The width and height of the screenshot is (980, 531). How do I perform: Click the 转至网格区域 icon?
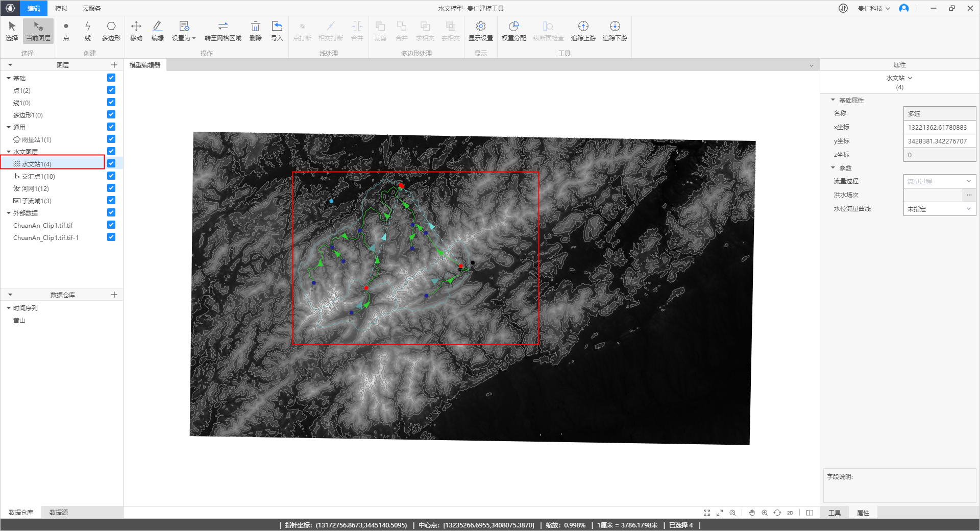click(x=223, y=31)
